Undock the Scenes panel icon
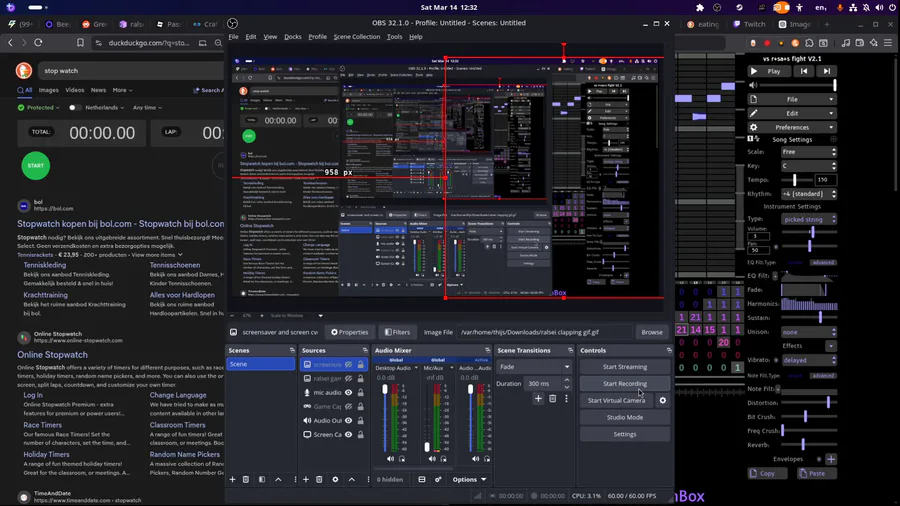The image size is (900, 506). point(292,351)
